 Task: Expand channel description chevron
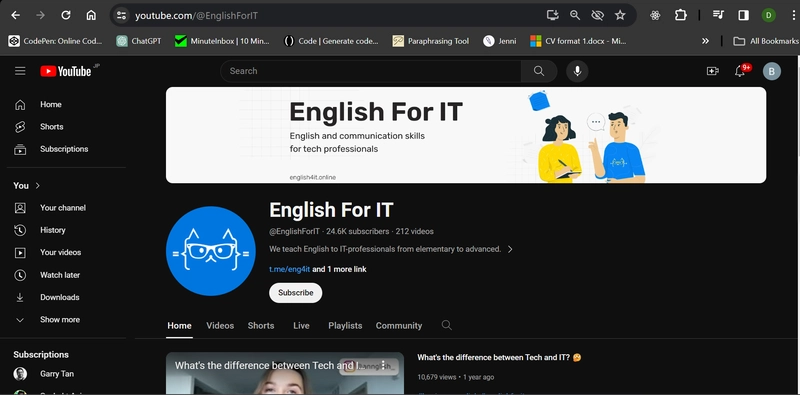(x=510, y=249)
